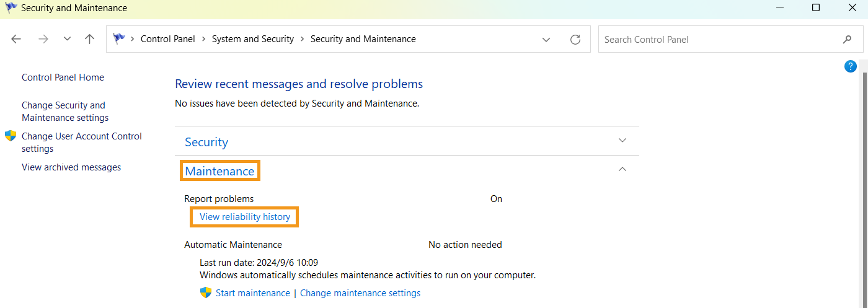Click the Search Control Panel field
This screenshot has height=308, width=868.
pyautogui.click(x=719, y=39)
